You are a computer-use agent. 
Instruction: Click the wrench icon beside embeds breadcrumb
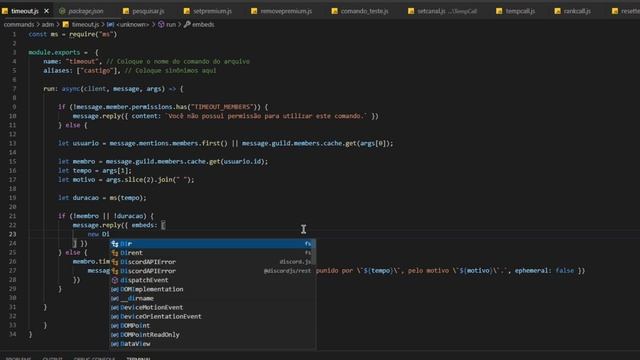(x=187, y=24)
